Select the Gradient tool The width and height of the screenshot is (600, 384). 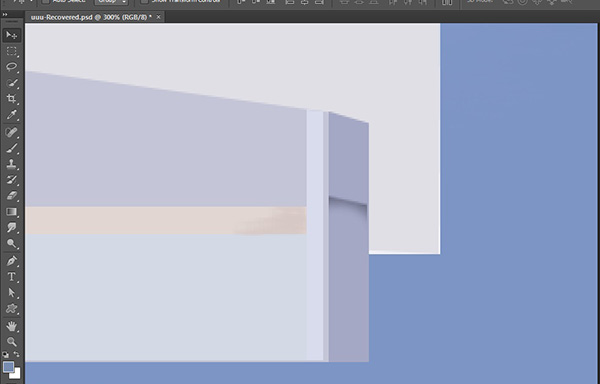point(11,212)
